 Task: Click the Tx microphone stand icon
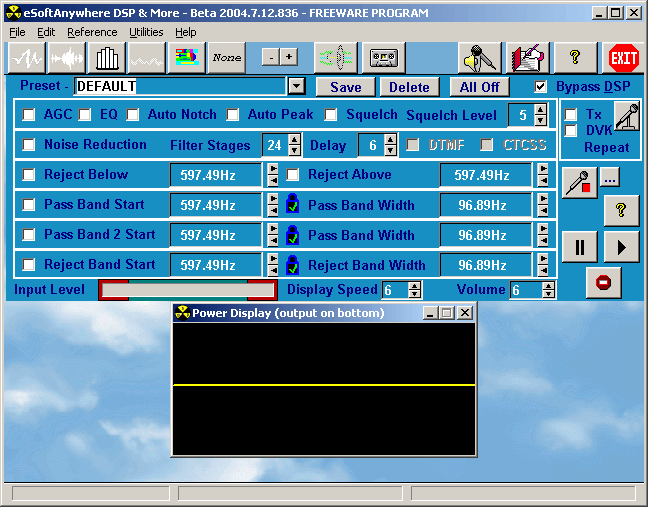click(x=627, y=116)
